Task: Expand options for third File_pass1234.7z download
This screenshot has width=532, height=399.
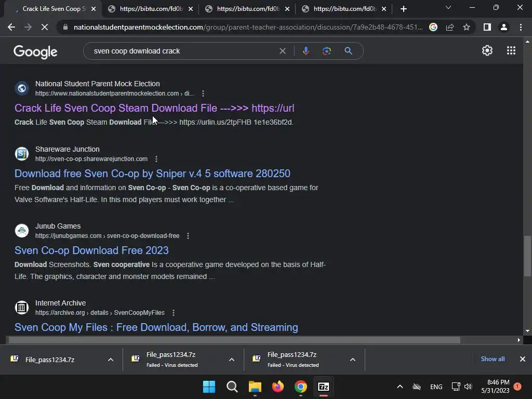Action: [353, 360]
